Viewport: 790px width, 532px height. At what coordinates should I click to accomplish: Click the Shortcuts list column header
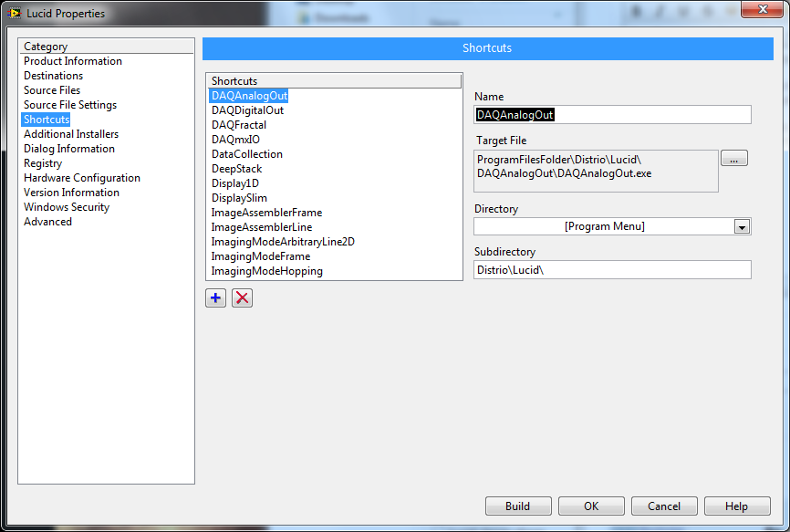335,81
